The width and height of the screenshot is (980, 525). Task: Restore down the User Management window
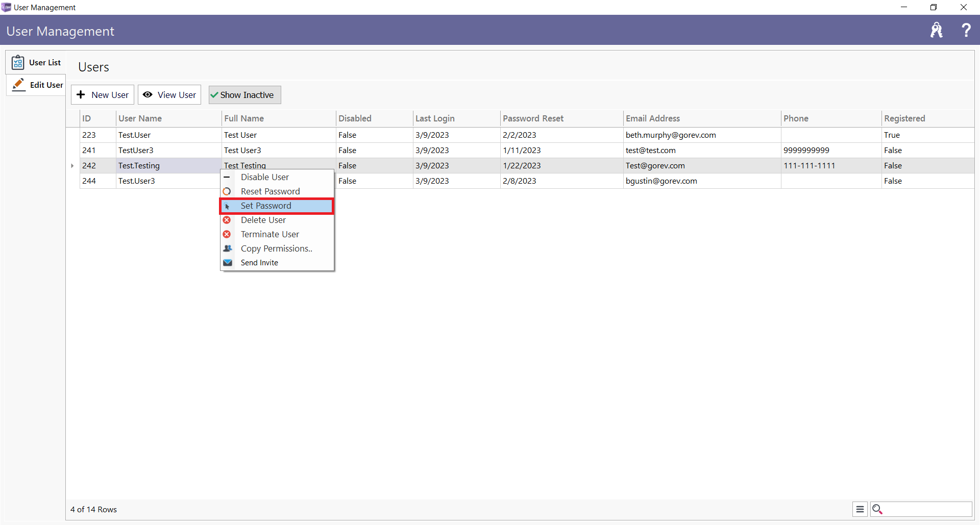[x=934, y=7]
